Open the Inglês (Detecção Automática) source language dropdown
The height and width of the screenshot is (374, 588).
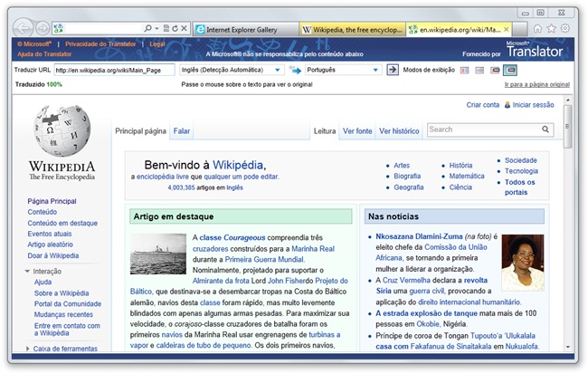[x=232, y=70]
